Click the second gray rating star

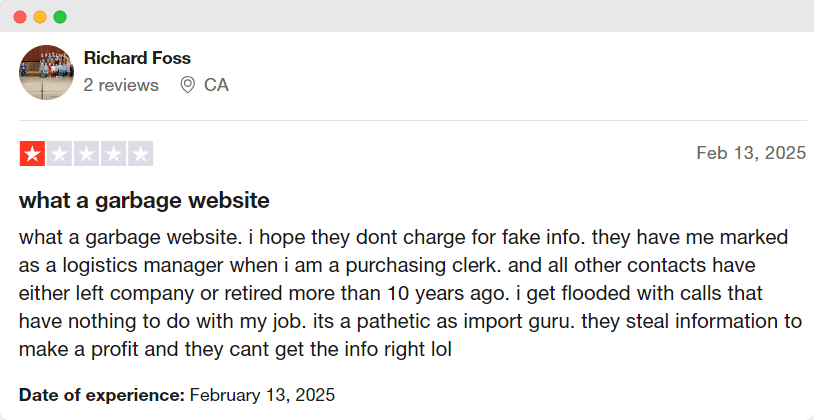59,154
